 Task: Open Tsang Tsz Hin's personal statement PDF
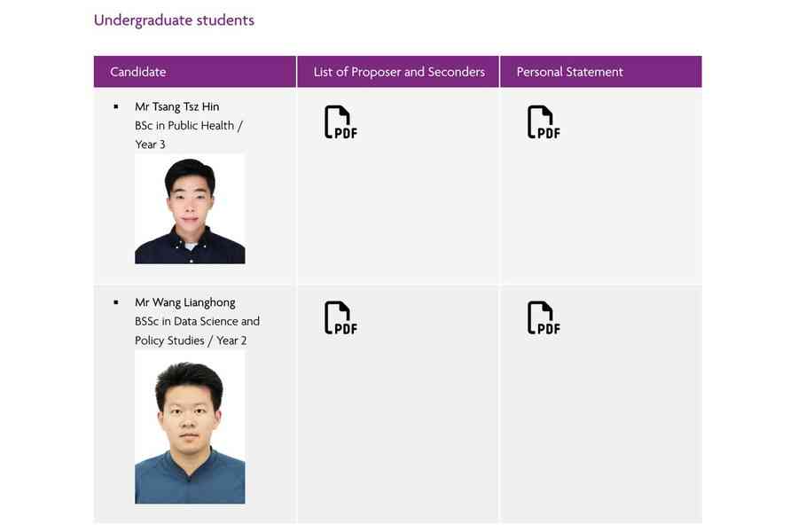[x=542, y=121]
